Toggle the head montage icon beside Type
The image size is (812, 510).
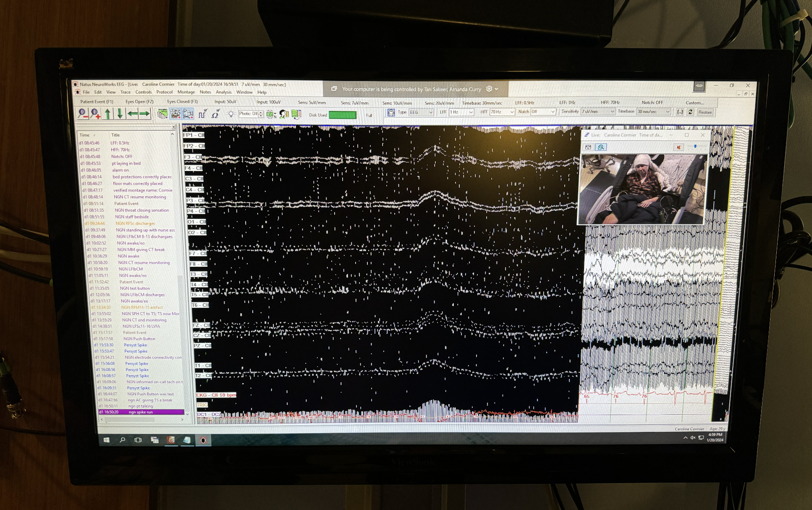[x=391, y=112]
